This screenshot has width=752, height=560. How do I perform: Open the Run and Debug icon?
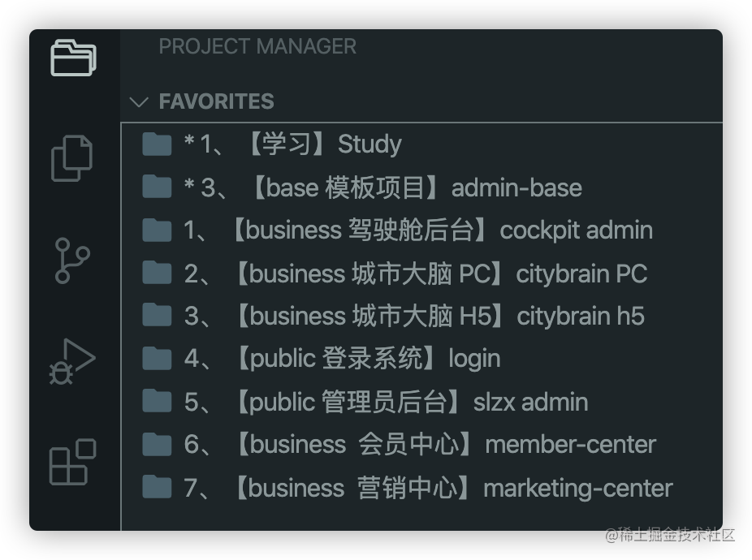pos(72,361)
